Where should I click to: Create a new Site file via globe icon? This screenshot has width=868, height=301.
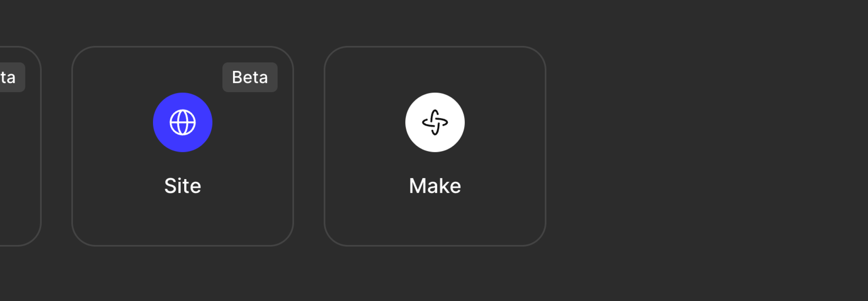(183, 122)
